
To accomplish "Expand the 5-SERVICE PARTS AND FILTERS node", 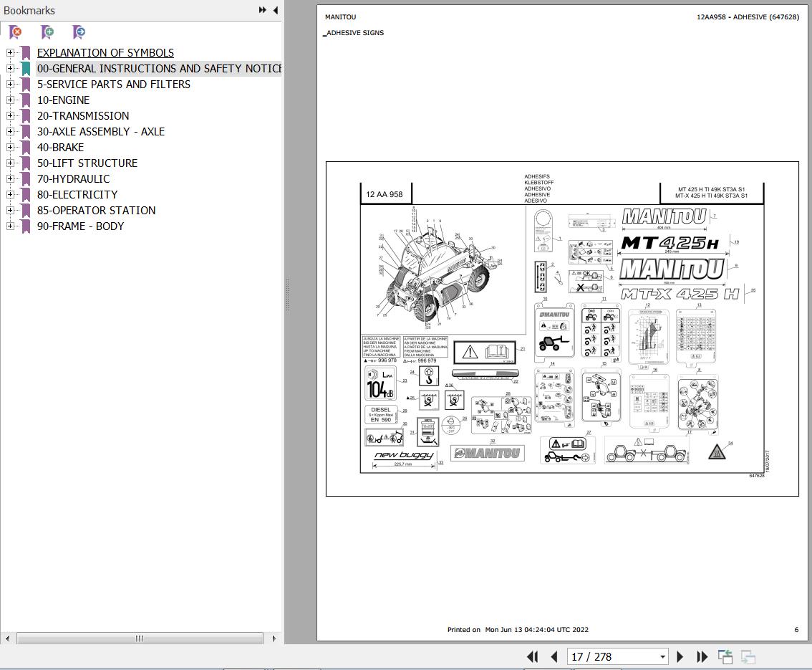I will point(10,84).
